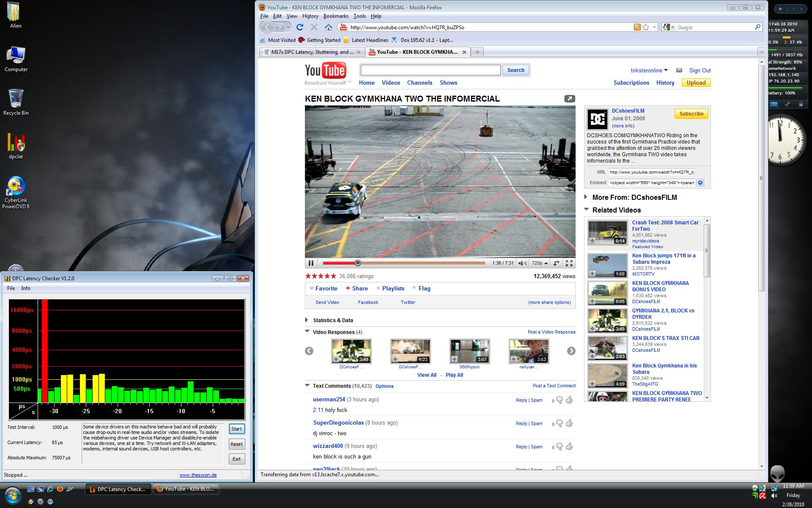This screenshot has width=812, height=508.
Task: Click the yellow Subscribe button
Action: (691, 114)
